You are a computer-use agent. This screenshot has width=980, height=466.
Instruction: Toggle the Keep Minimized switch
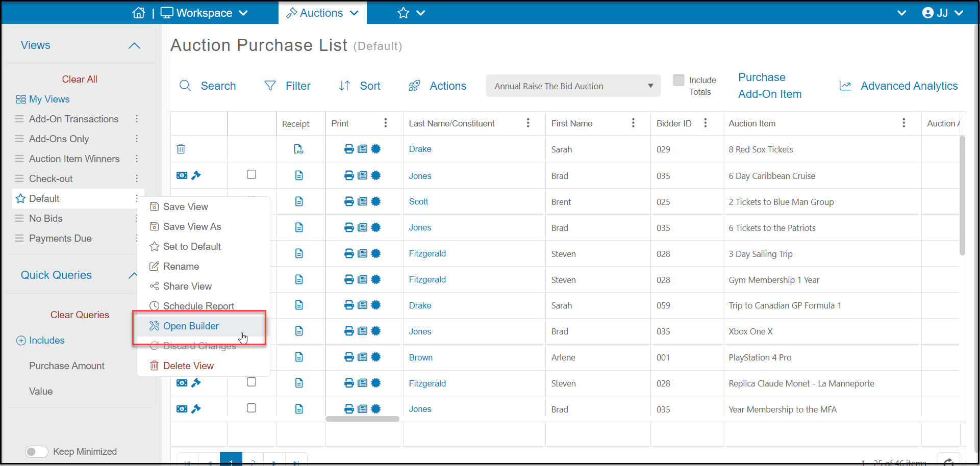(x=37, y=452)
